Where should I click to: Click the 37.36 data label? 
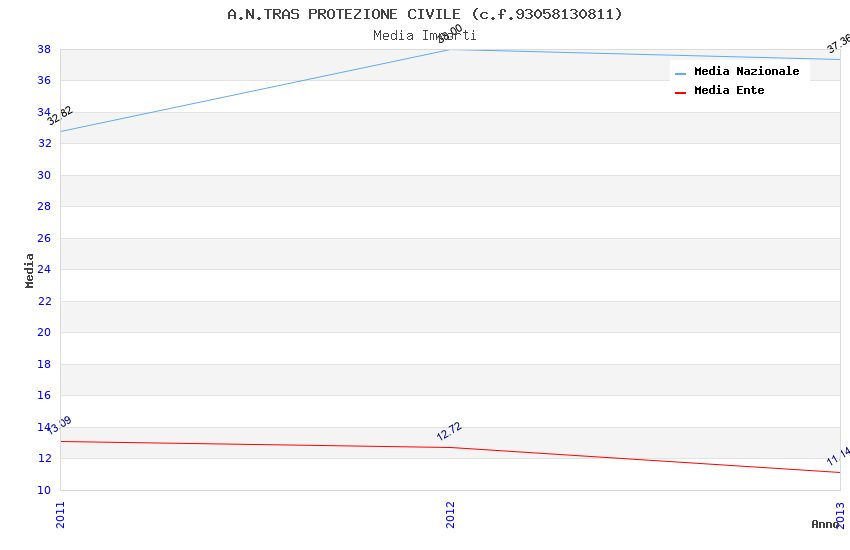839,44
